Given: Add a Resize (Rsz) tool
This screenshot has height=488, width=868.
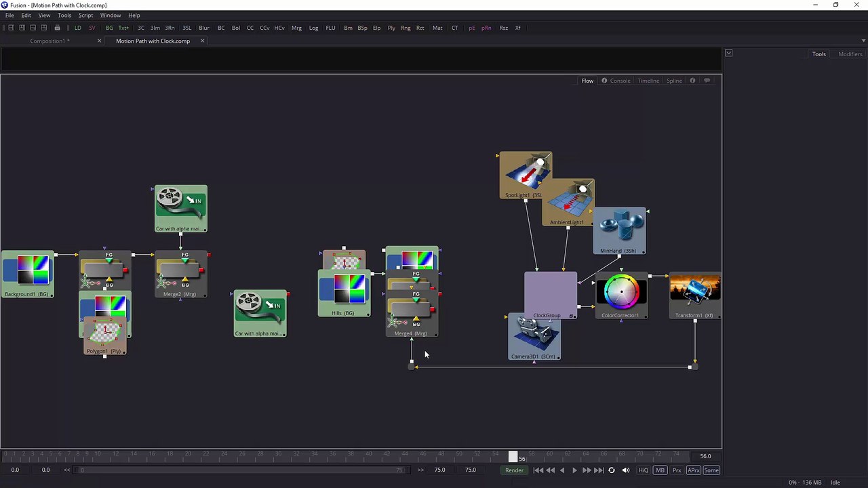Looking at the screenshot, I should [x=503, y=28].
